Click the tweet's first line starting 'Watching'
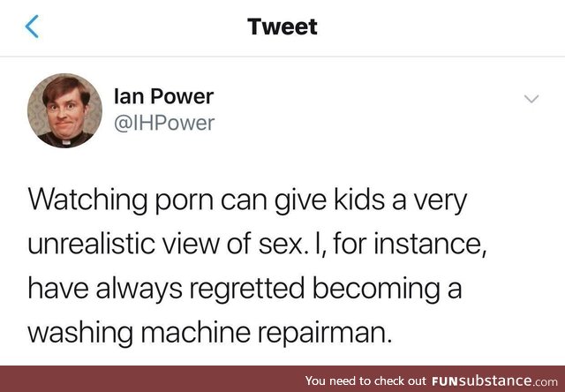The height and width of the screenshot is (392, 565). (x=247, y=201)
